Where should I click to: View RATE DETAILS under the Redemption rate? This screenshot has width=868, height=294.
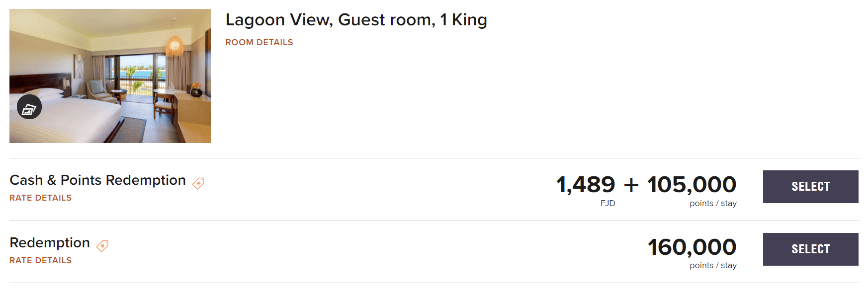40,260
